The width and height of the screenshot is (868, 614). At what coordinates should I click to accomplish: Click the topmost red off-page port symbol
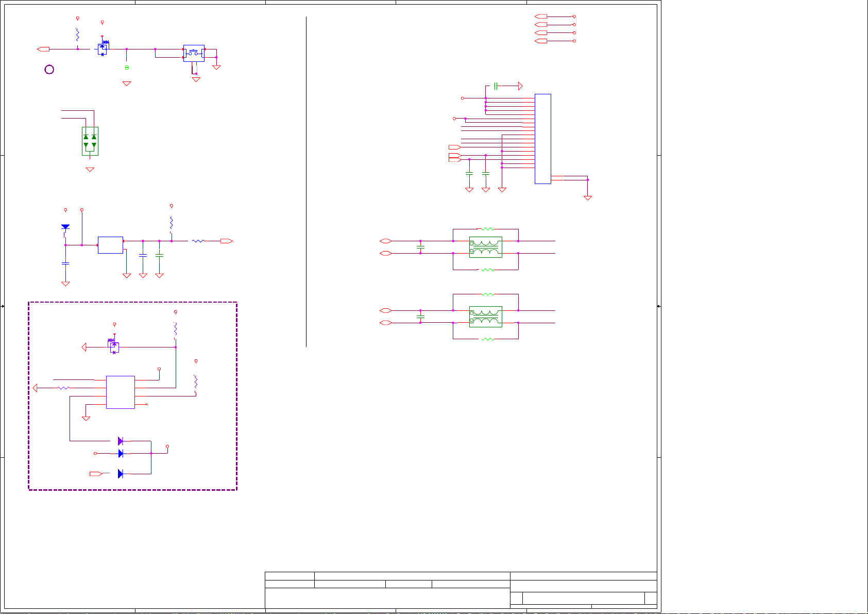pyautogui.click(x=541, y=16)
